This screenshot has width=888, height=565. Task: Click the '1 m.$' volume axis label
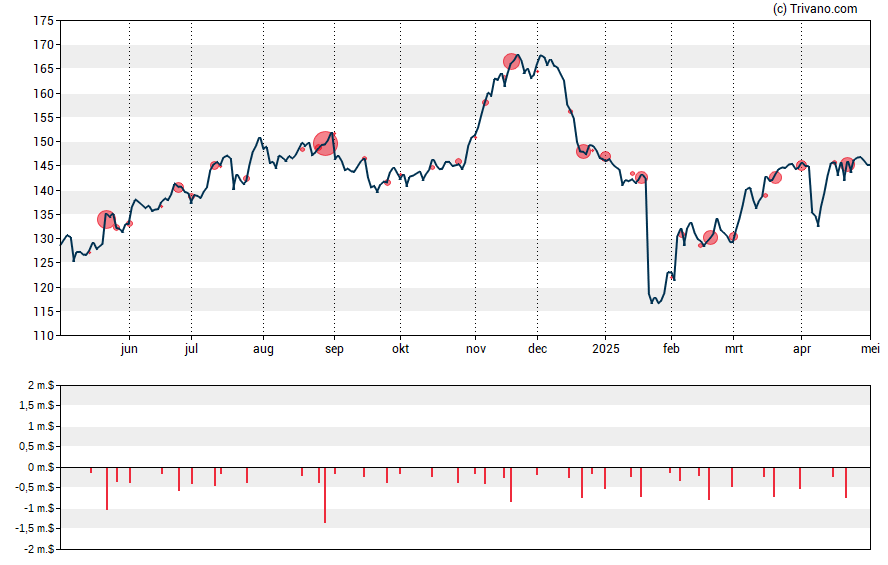pos(41,426)
